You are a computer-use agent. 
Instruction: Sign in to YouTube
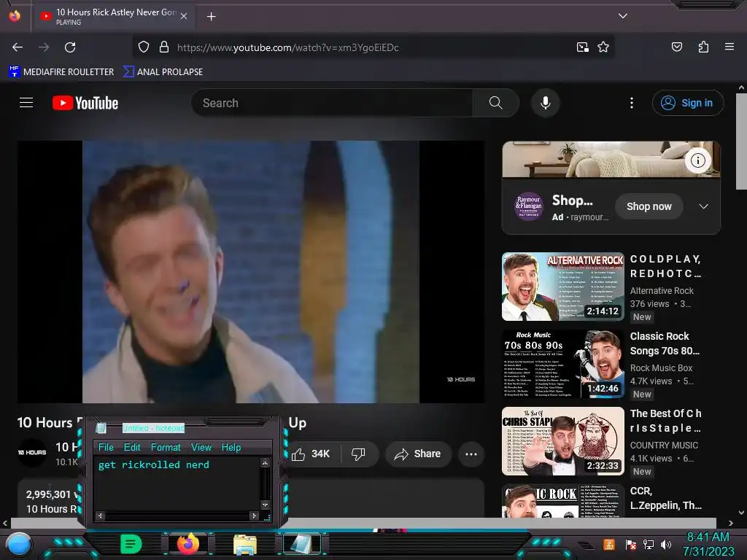click(x=688, y=103)
